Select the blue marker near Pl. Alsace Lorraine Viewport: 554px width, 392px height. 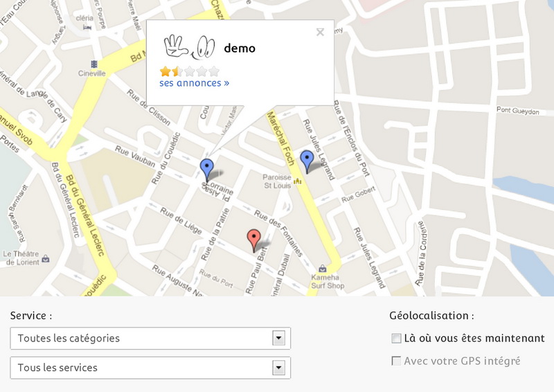(206, 170)
